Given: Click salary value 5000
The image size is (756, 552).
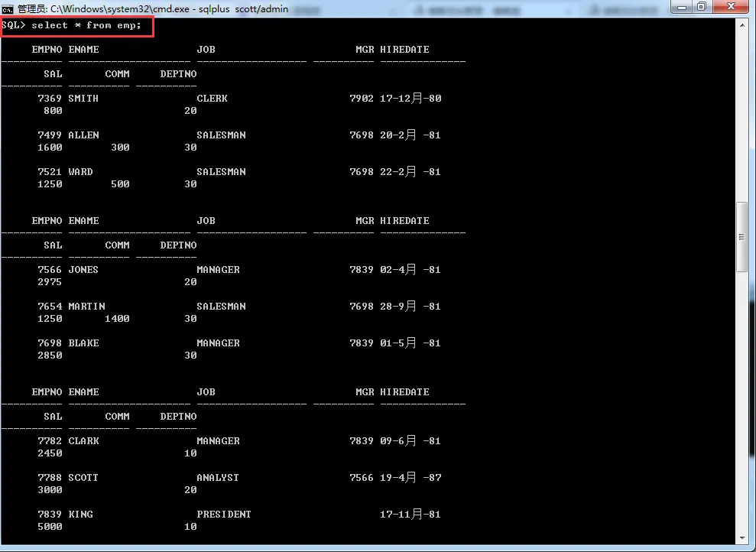Looking at the screenshot, I should [50, 526].
